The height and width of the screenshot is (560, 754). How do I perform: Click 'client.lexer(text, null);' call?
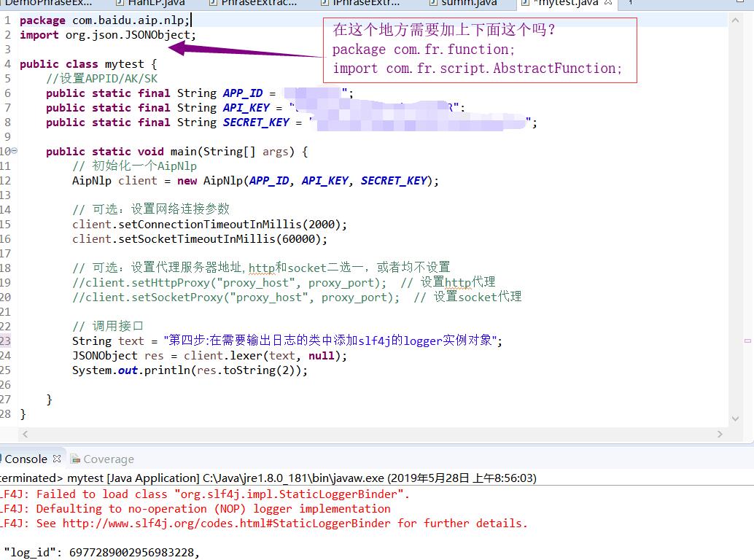click(x=265, y=356)
